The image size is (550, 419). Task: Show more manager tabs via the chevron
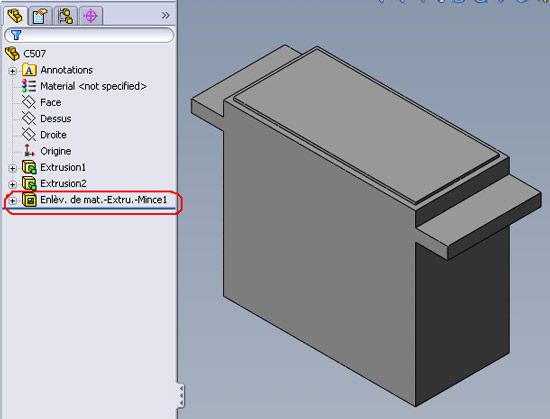tap(166, 15)
